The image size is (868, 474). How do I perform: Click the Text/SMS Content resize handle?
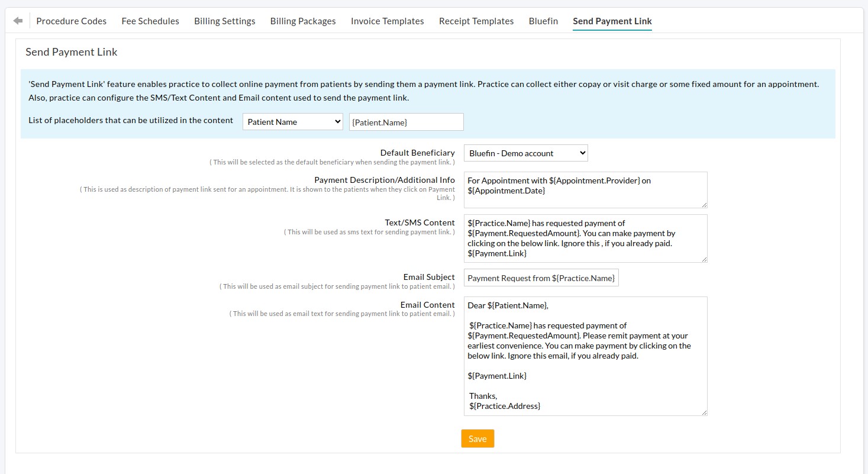704,259
